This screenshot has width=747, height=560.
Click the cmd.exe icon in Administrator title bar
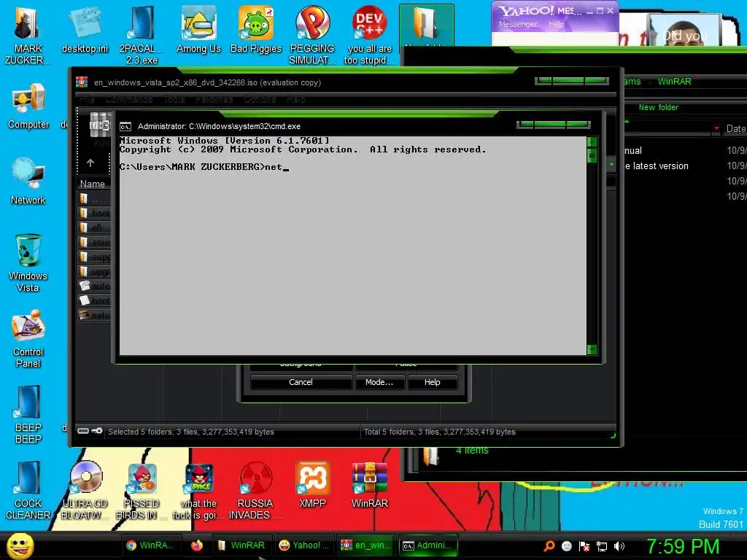125,127
